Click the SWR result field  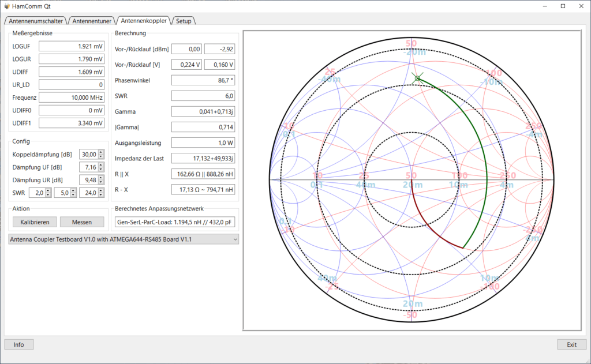point(203,96)
